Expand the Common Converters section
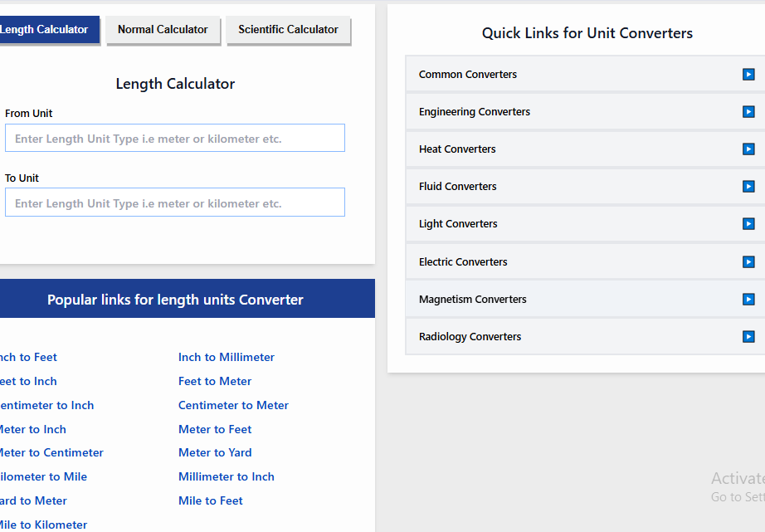This screenshot has width=765, height=532. click(468, 75)
